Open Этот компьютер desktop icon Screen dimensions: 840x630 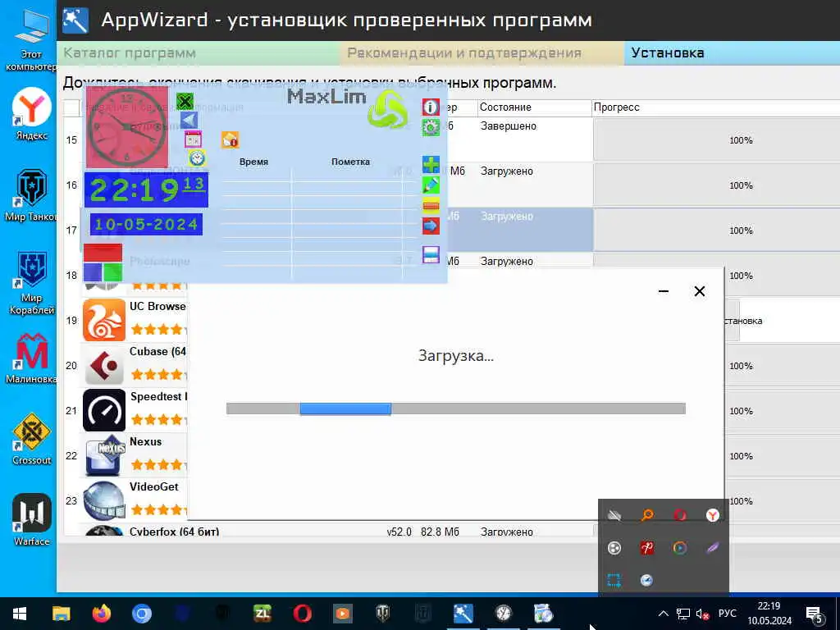point(31,39)
